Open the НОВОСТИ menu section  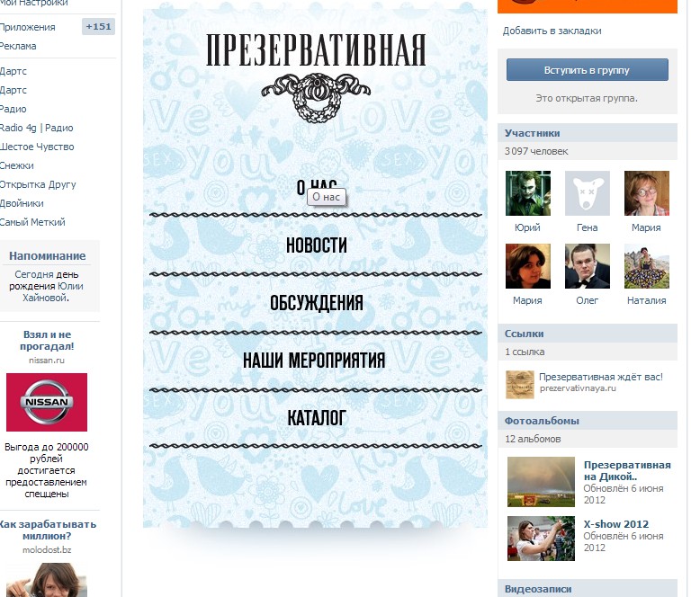pyautogui.click(x=316, y=245)
